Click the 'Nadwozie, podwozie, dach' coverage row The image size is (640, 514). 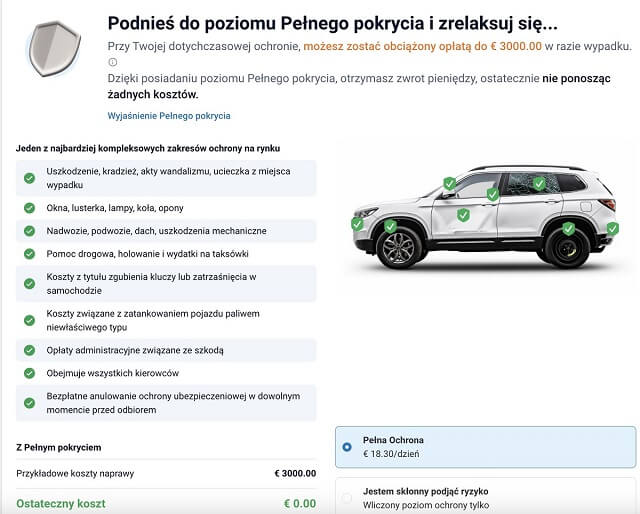[x=166, y=231]
